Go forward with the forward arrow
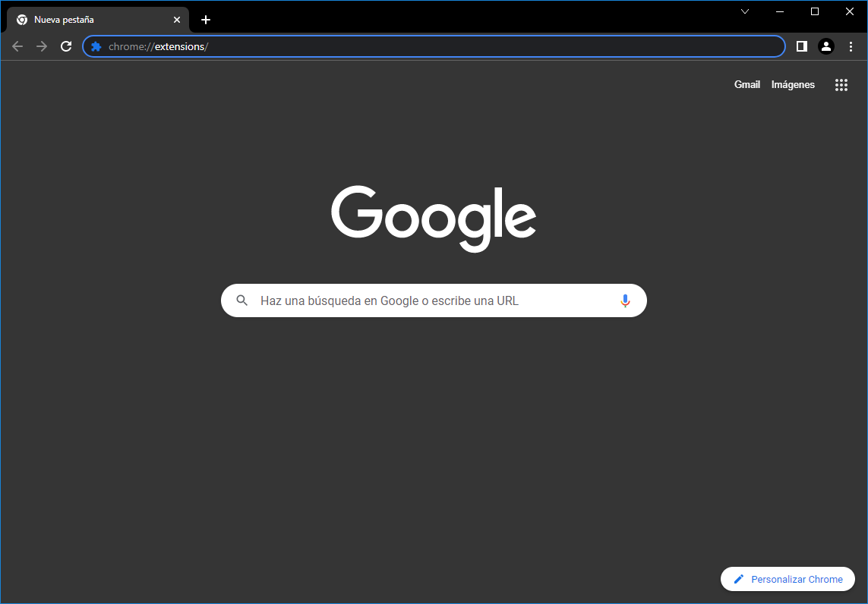 (42, 46)
